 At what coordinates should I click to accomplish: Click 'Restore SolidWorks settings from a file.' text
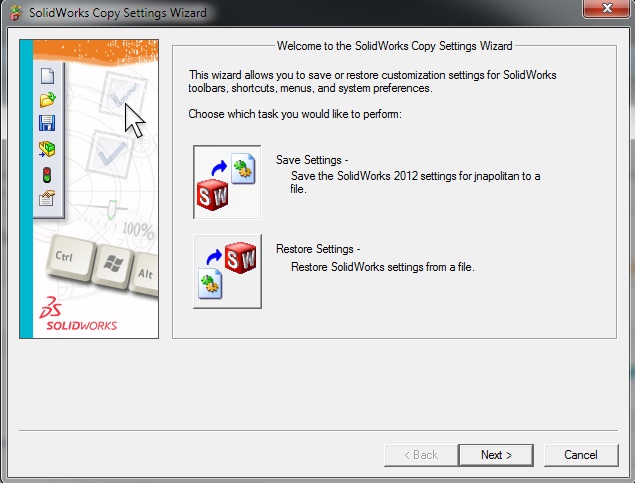click(383, 267)
